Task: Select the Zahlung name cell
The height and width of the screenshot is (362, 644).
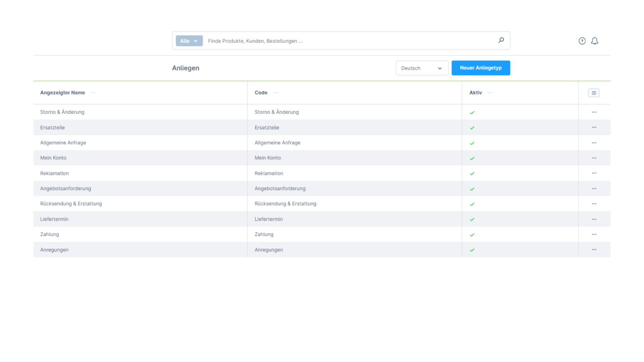Action: [140, 234]
